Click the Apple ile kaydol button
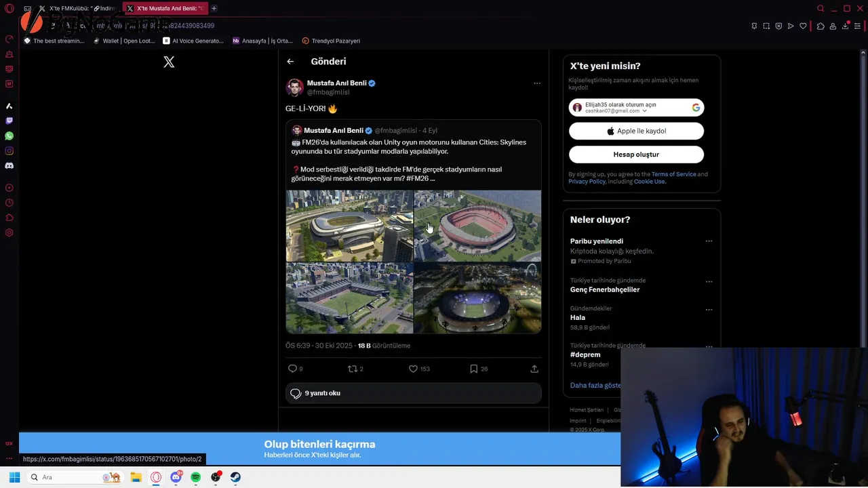This screenshot has height=488, width=868. click(636, 131)
